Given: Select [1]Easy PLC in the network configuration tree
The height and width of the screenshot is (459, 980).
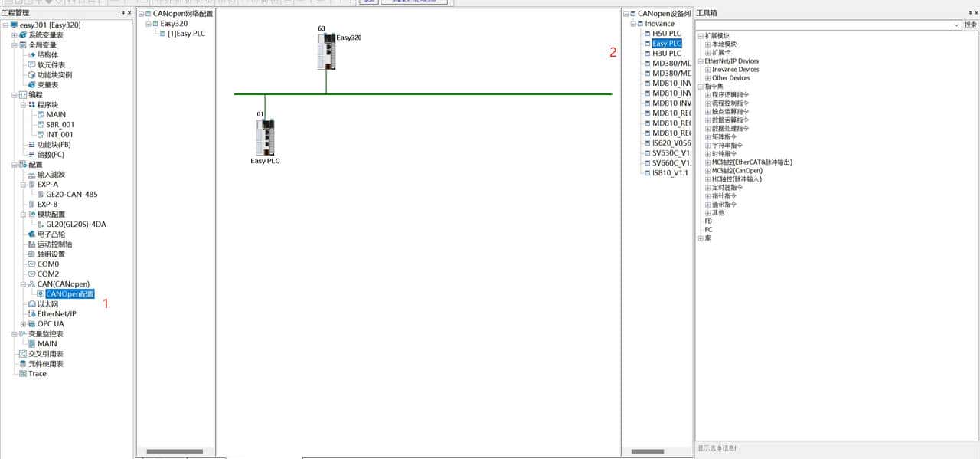Looking at the screenshot, I should pos(186,34).
